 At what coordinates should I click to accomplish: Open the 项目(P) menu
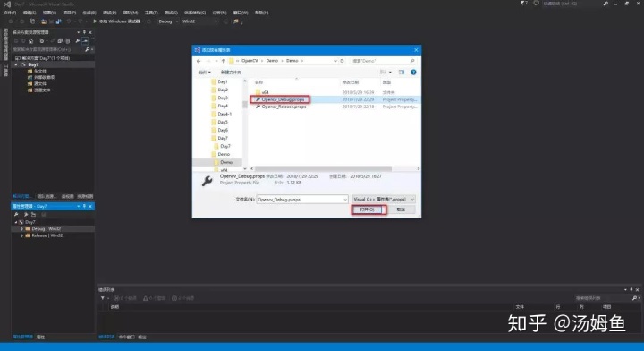(x=70, y=13)
